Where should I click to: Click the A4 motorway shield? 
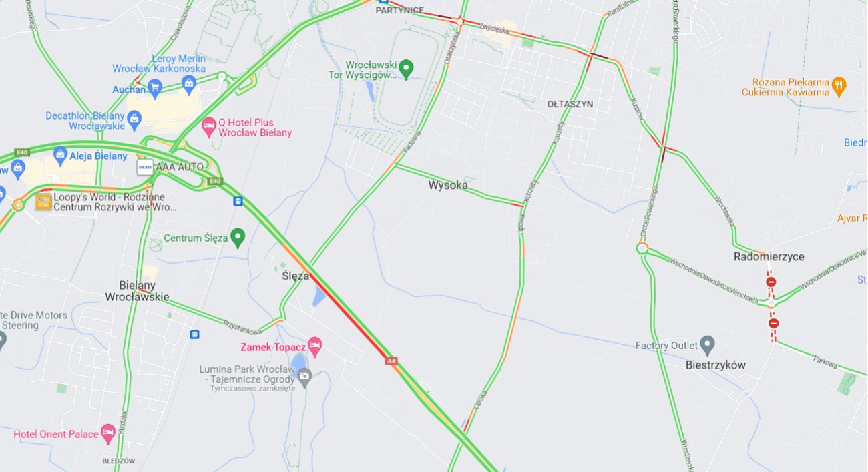[x=391, y=361]
